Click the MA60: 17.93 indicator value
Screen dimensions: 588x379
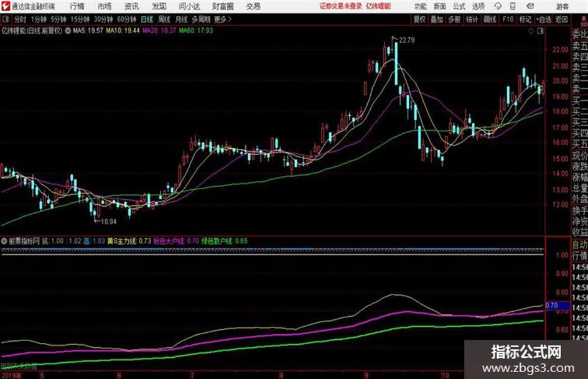tap(196, 30)
